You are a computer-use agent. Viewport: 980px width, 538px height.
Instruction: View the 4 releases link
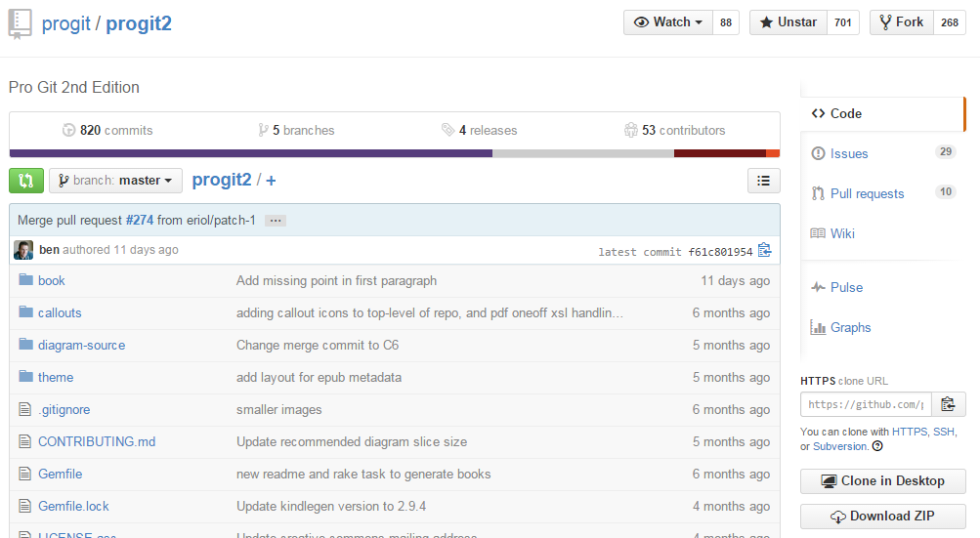point(479,130)
